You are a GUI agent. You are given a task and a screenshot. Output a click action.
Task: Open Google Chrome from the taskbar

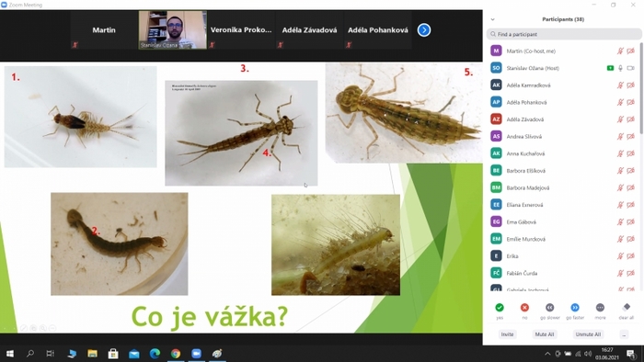point(176,354)
